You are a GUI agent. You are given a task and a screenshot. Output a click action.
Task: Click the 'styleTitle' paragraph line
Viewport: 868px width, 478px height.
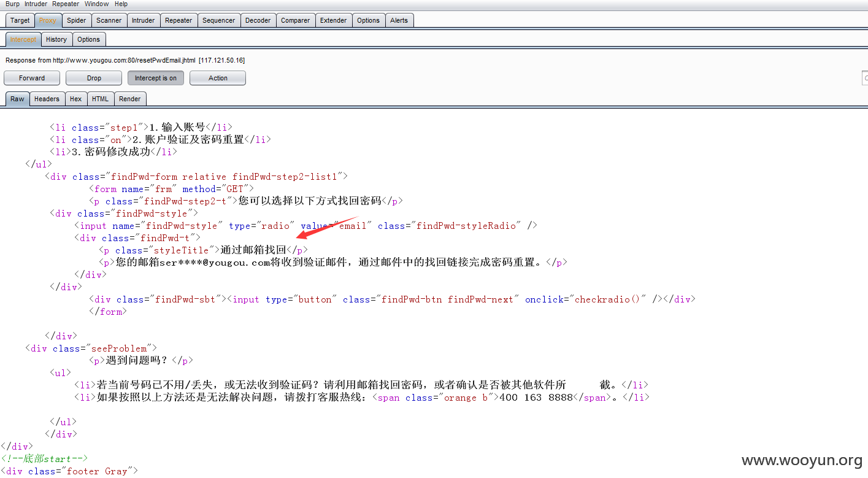click(x=203, y=250)
